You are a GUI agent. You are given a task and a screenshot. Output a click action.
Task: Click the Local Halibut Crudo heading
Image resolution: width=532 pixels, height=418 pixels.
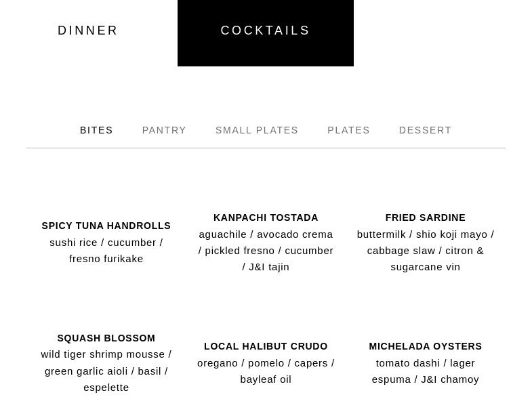266,346
